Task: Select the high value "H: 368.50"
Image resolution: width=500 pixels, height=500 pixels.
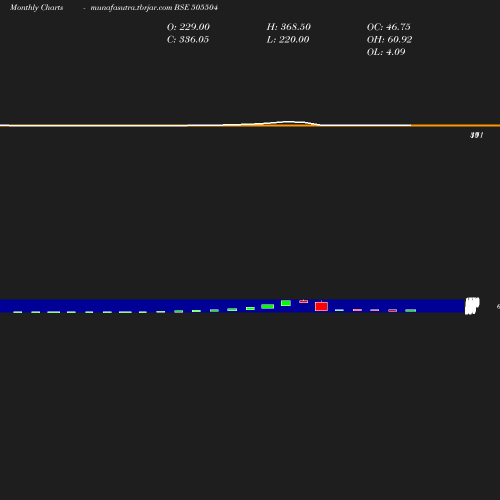Action: pos(289,27)
